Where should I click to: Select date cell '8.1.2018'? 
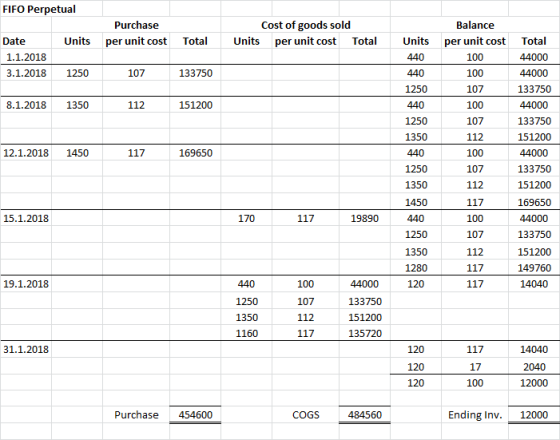(x=26, y=105)
